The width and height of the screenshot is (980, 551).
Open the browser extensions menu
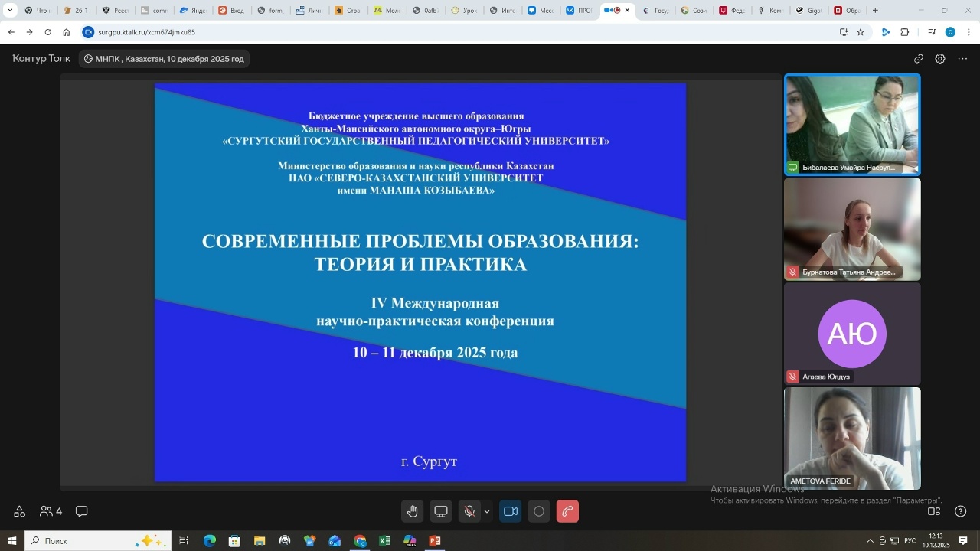[x=905, y=32]
